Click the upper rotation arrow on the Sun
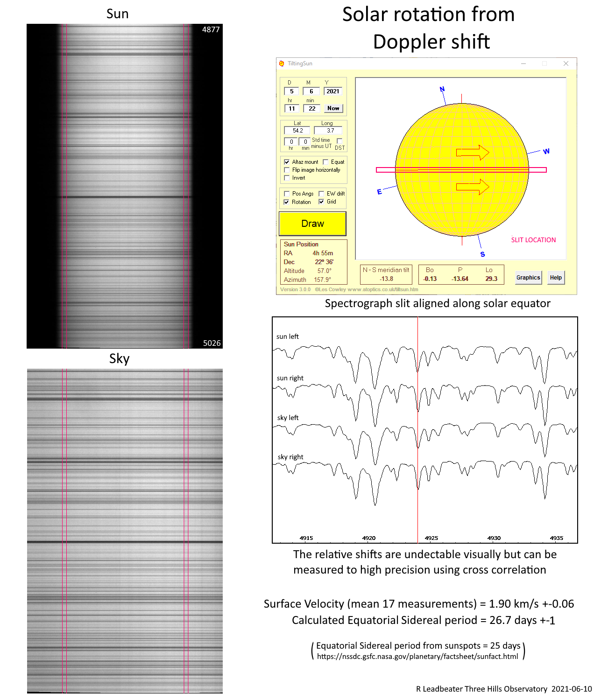601x700 pixels. [x=472, y=153]
